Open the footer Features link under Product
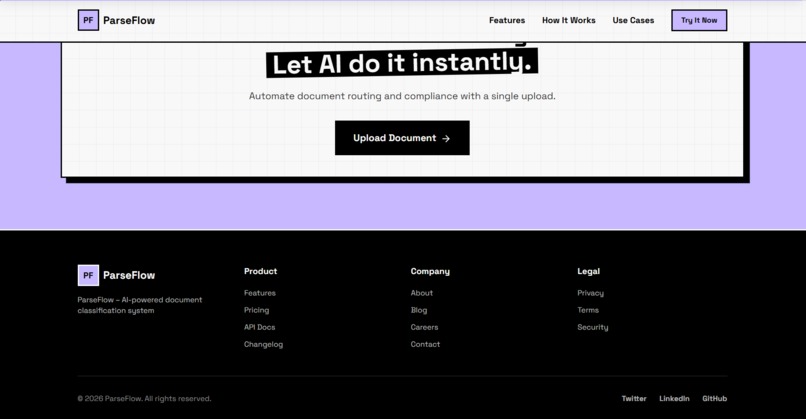The width and height of the screenshot is (806, 419). [260, 293]
